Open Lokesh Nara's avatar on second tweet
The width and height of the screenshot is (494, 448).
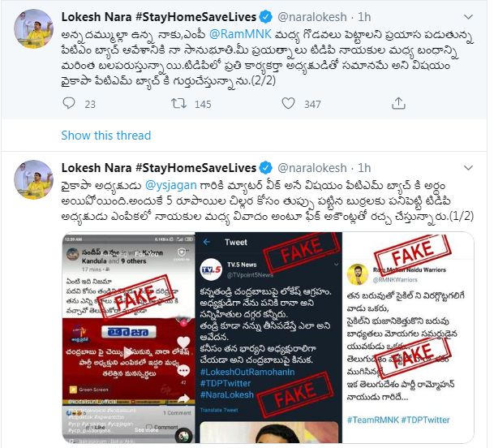[33, 179]
